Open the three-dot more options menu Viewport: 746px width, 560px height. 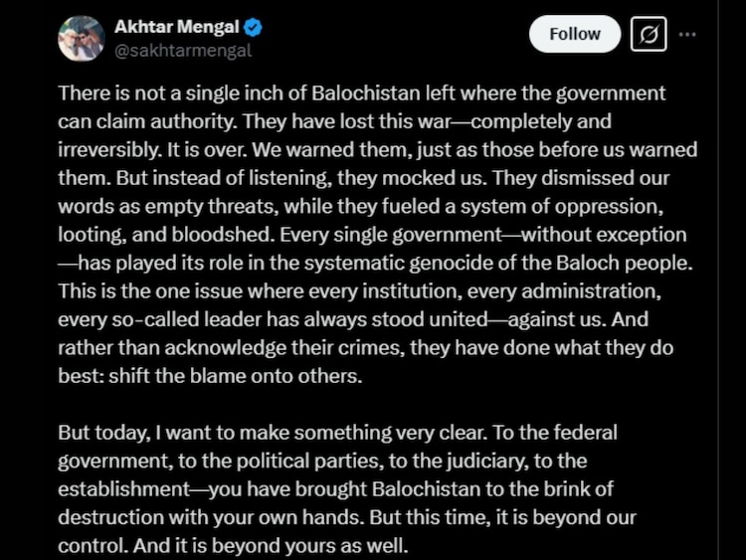pos(686,35)
